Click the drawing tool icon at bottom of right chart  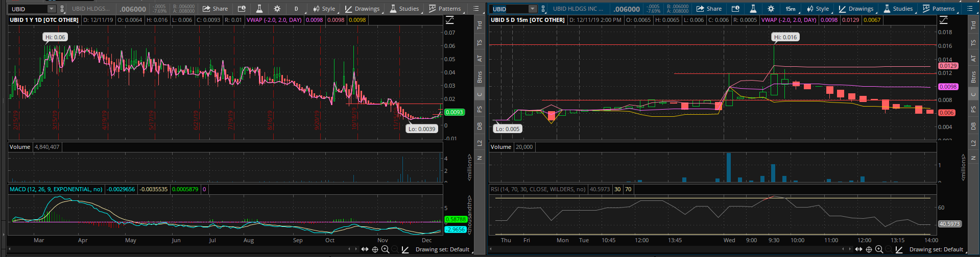[899, 249]
